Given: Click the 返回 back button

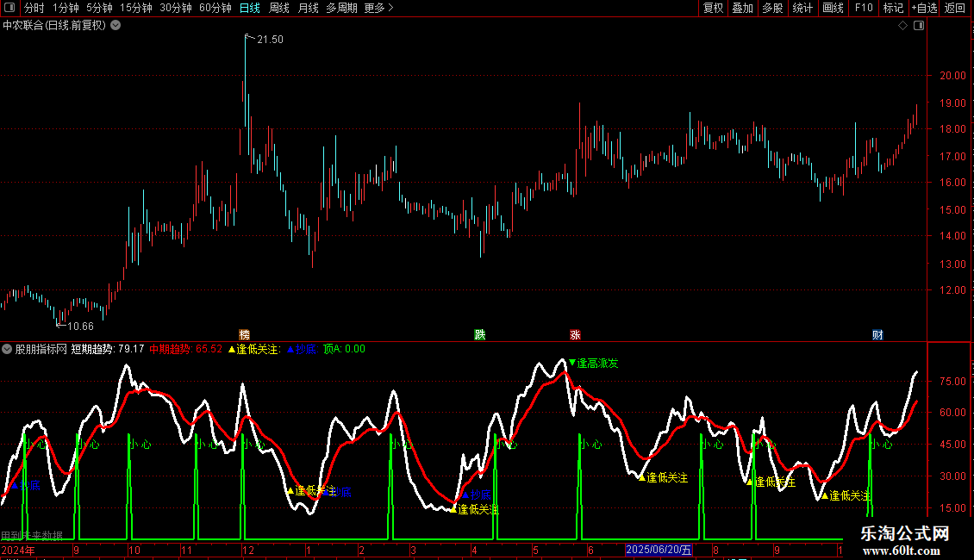Looking at the screenshot, I should 955,8.
